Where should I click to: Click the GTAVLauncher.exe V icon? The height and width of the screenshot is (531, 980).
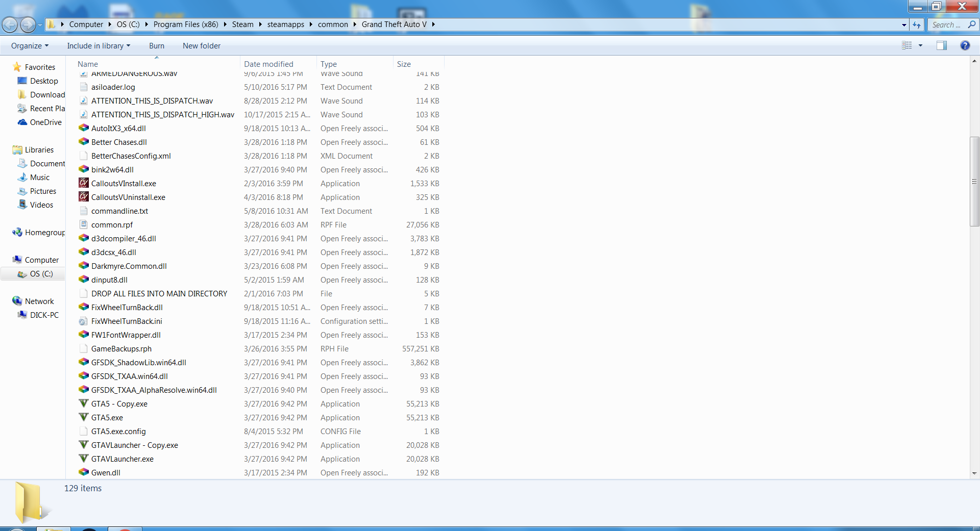[x=84, y=458]
